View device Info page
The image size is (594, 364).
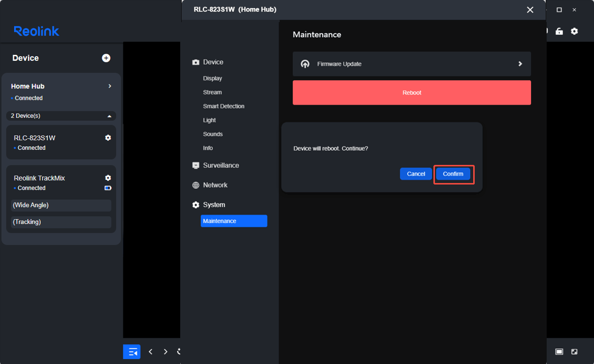(207, 148)
